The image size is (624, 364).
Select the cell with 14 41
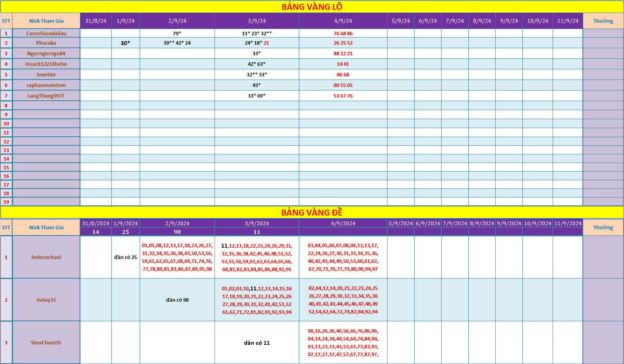click(x=343, y=64)
